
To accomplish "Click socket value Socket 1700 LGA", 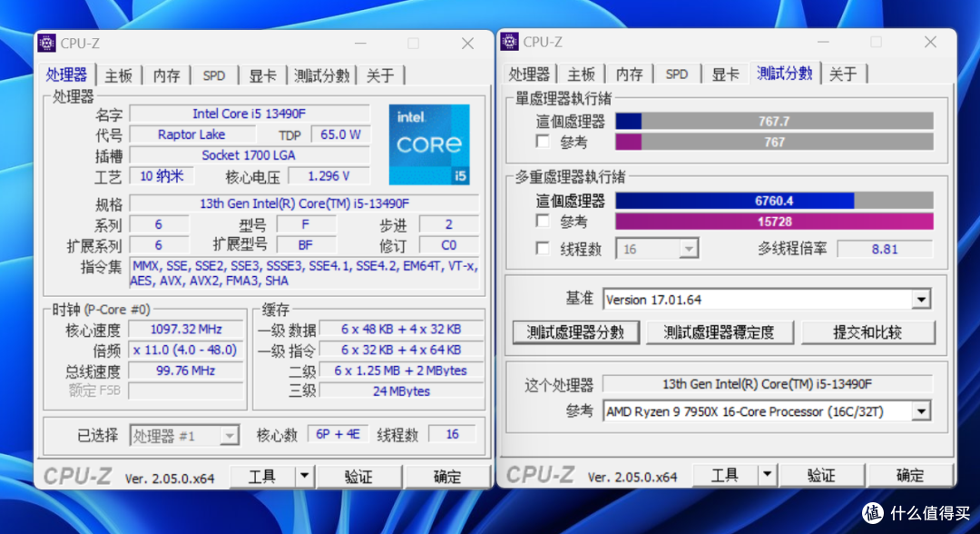I will 250,155.
